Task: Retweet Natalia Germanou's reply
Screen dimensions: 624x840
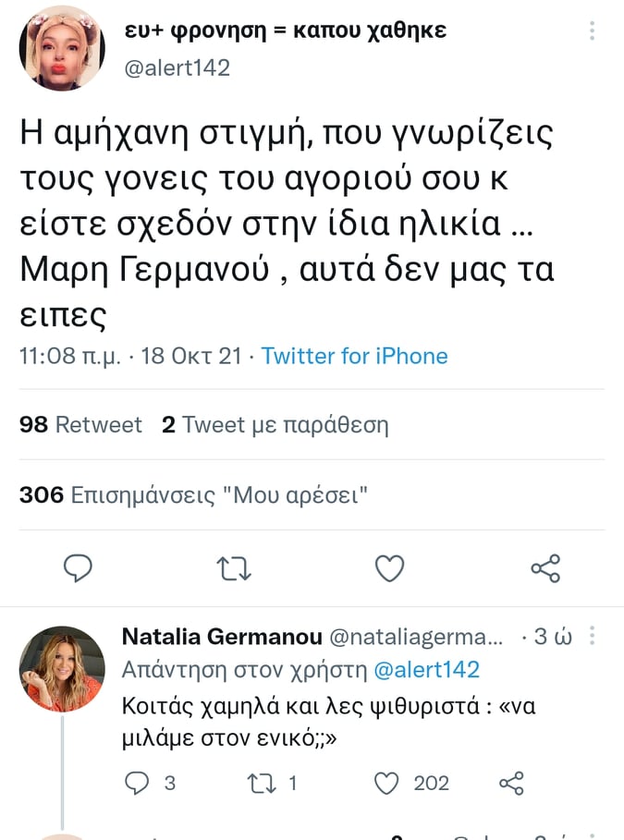Action: click(x=263, y=784)
